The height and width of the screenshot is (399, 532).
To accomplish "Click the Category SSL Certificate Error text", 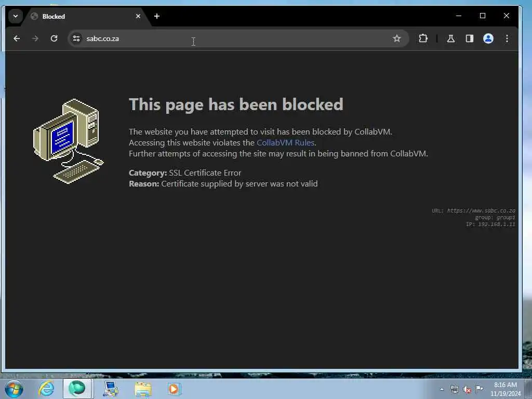I will 185,172.
